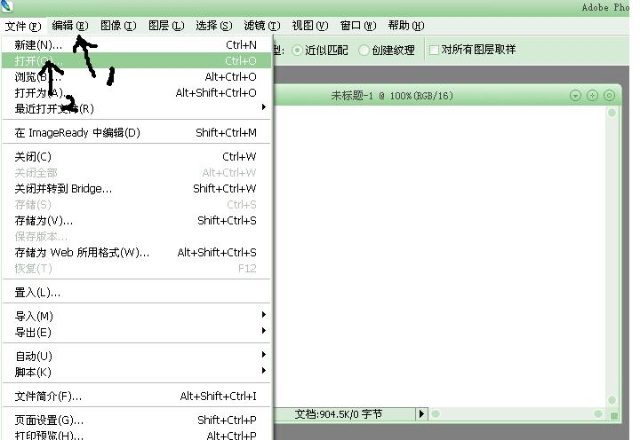Minimize the 未标题-1 document window
640x440 pixels.
pyautogui.click(x=575, y=95)
